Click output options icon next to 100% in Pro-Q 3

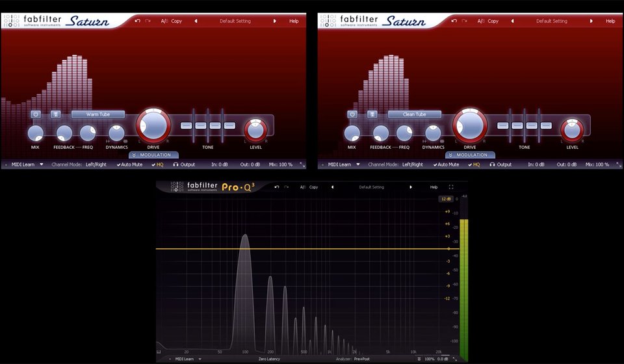click(419, 359)
